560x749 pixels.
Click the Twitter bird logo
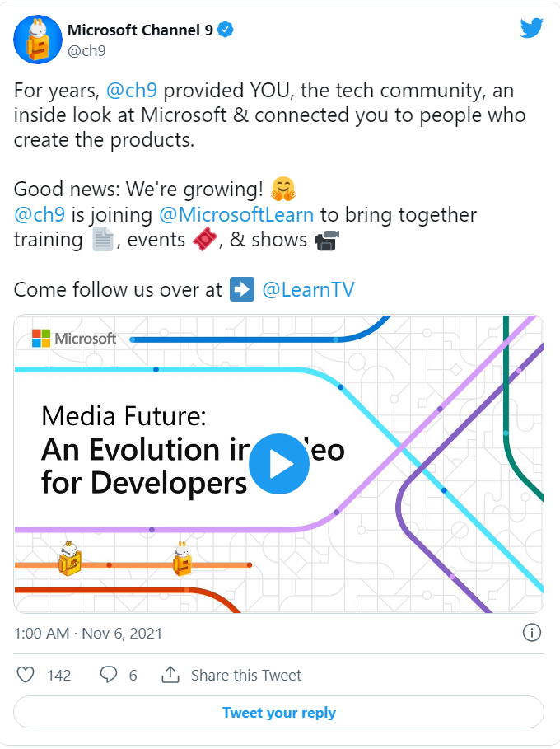pos(532,28)
